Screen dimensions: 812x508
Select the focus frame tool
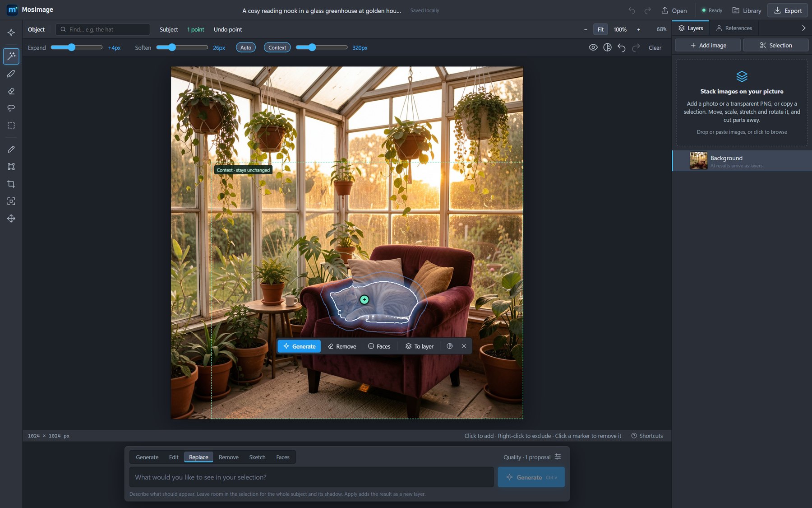point(11,201)
